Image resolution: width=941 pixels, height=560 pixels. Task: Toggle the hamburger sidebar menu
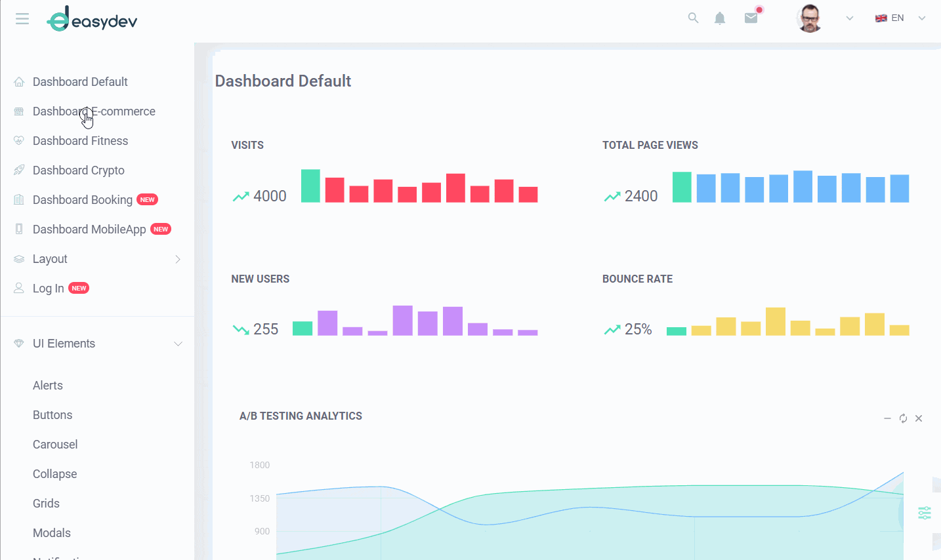point(22,19)
